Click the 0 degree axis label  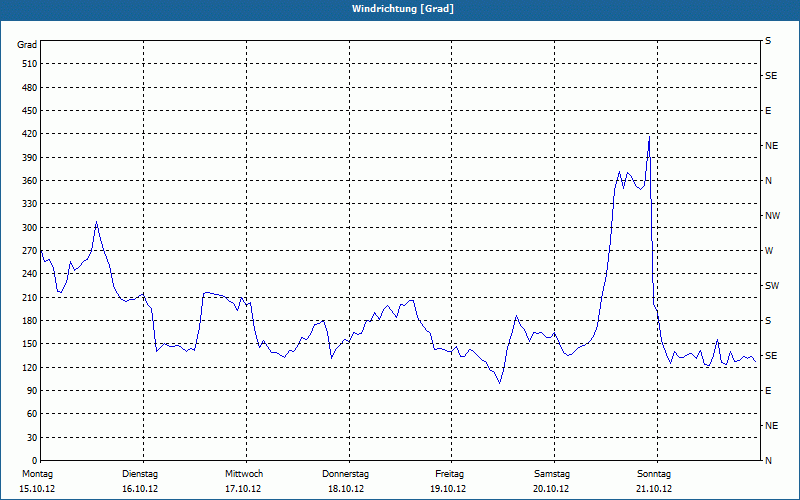pos(34,461)
